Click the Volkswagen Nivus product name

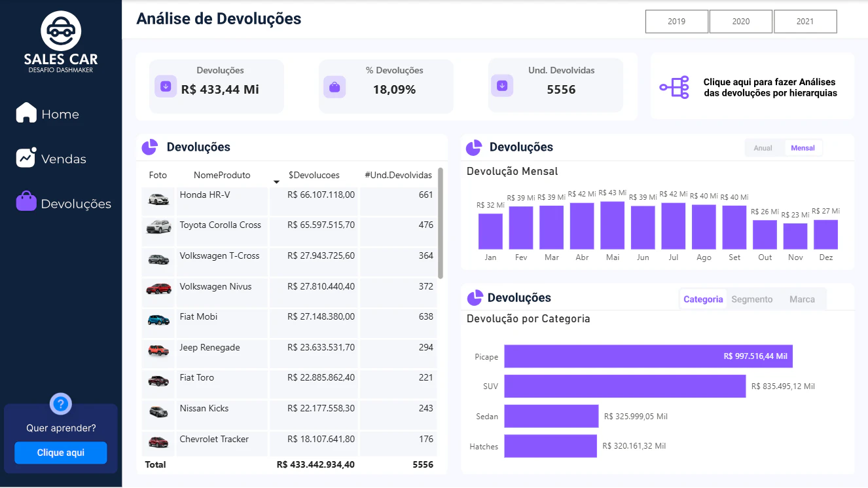[215, 286]
